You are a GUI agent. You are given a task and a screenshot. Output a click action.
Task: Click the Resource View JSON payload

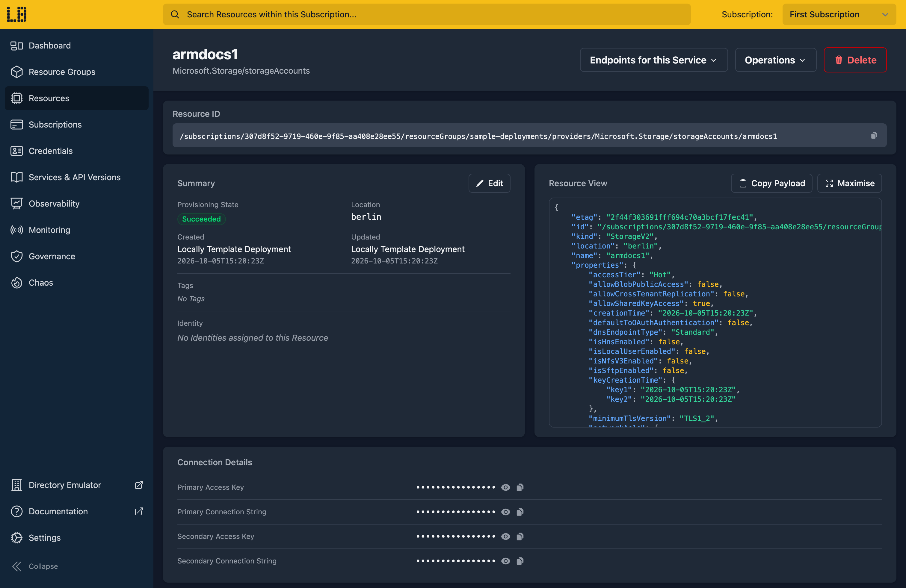pyautogui.click(x=715, y=312)
